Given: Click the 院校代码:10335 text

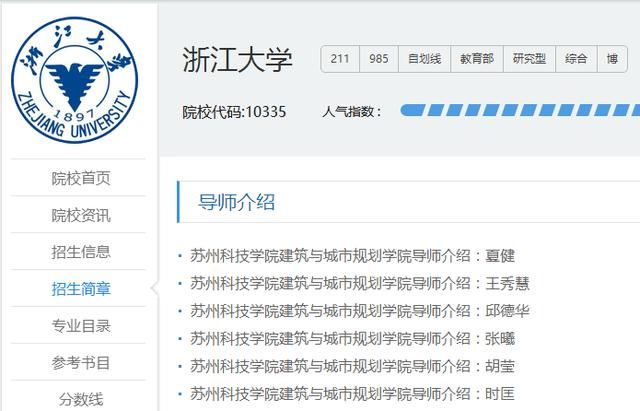Looking at the screenshot, I should [234, 112].
